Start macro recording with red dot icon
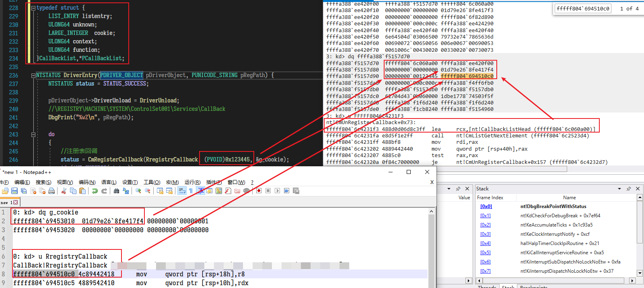This screenshot has height=288, width=644. tap(259, 191)
